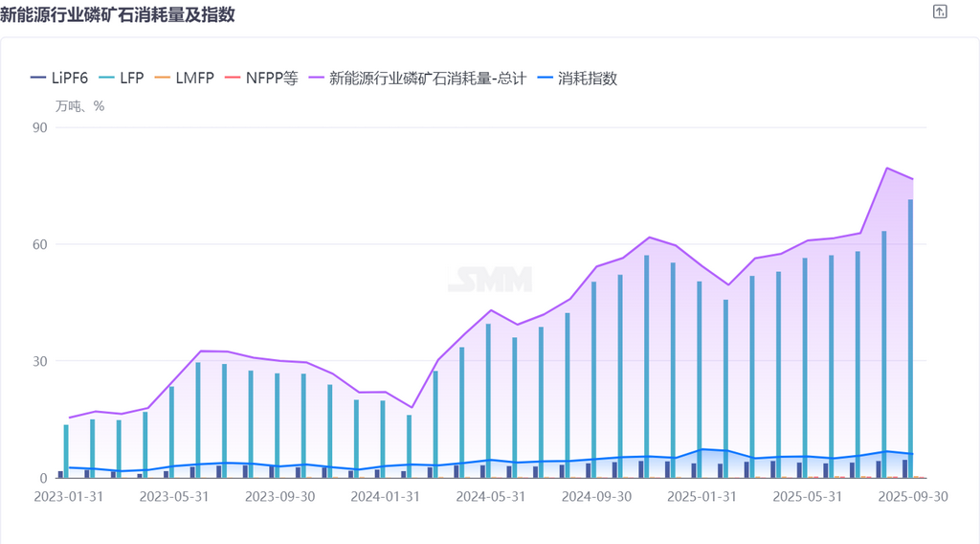The height and width of the screenshot is (544, 980).
Task: Click the tallest LFP bar at 2025-09-30
Action: (x=910, y=335)
